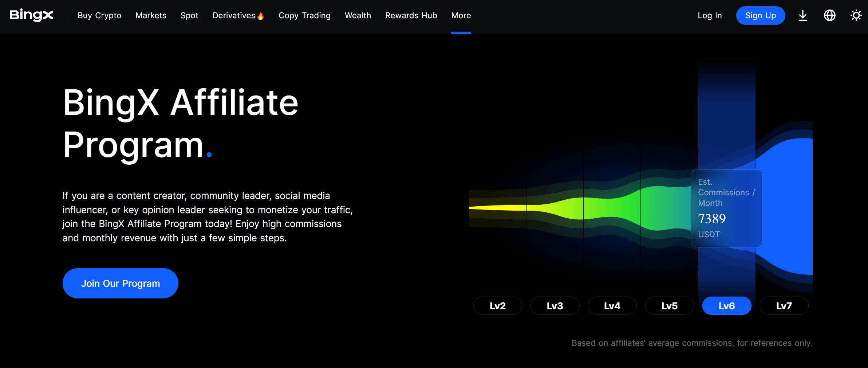Screen dimensions: 868x368
Task: Open Rewards Hub menu item
Action: 411,16
